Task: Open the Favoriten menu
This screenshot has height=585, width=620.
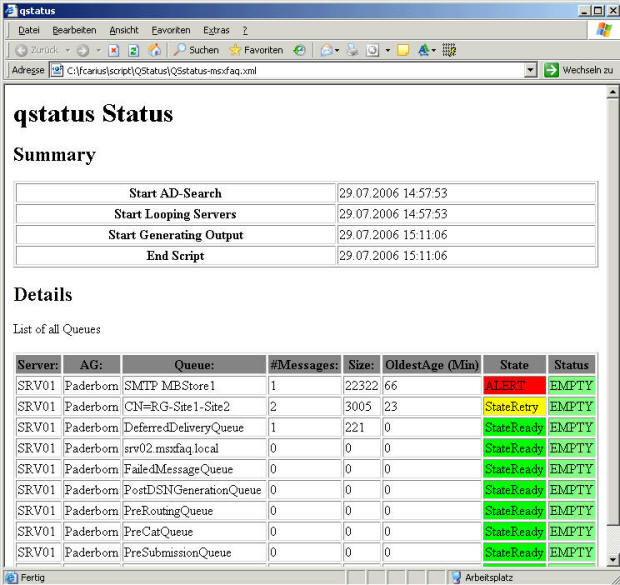Action: (x=171, y=30)
